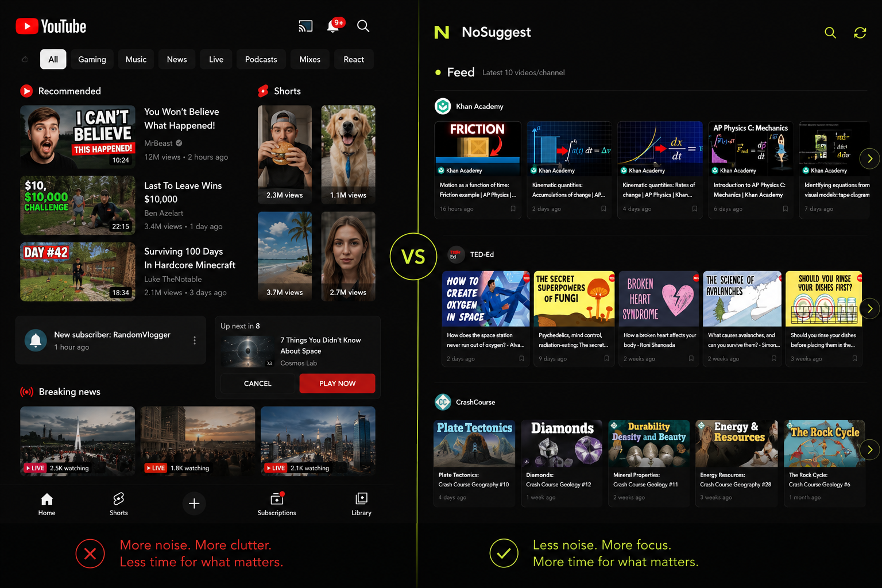The height and width of the screenshot is (588, 882).
Task: Open Library in the bottom navigation
Action: (x=361, y=504)
